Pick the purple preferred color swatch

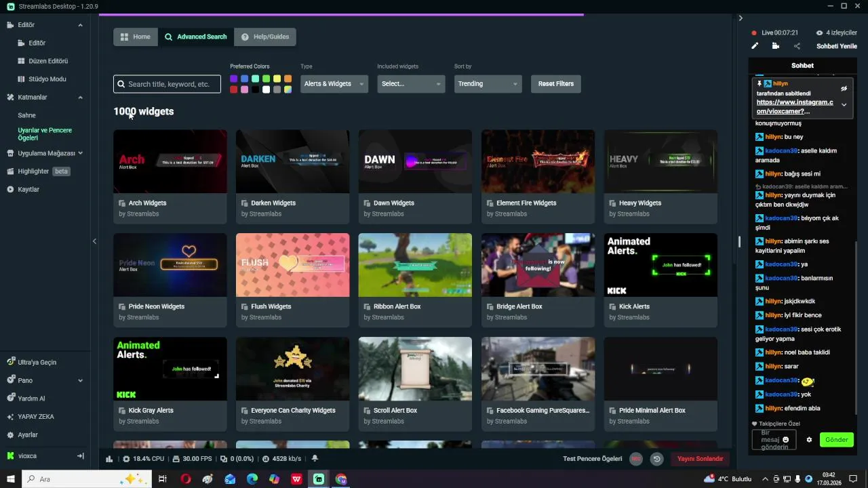click(x=234, y=79)
